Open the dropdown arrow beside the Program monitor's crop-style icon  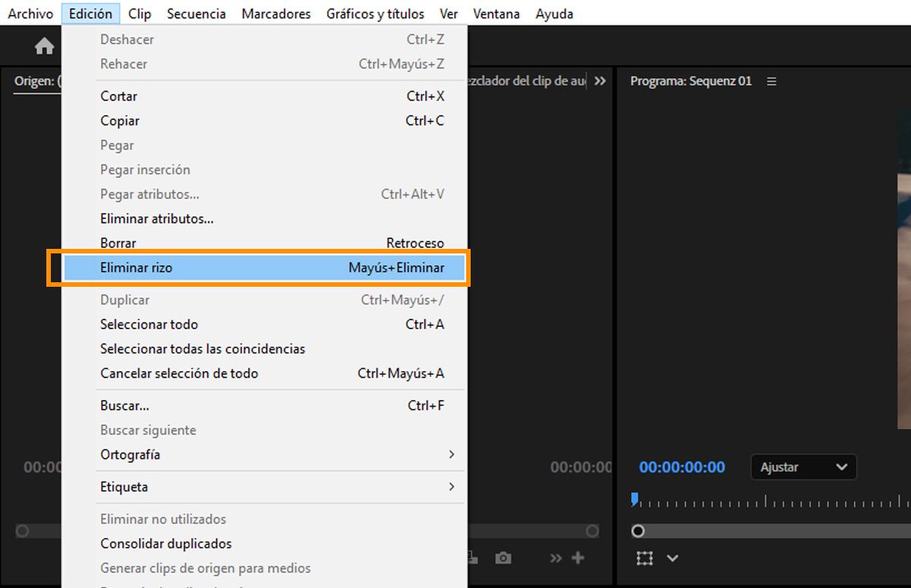point(672,558)
